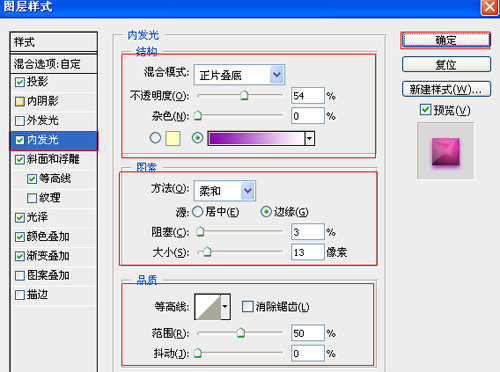The width and height of the screenshot is (500, 372).
Task: Click the 抖动 jitter slider handle
Action: tap(198, 353)
